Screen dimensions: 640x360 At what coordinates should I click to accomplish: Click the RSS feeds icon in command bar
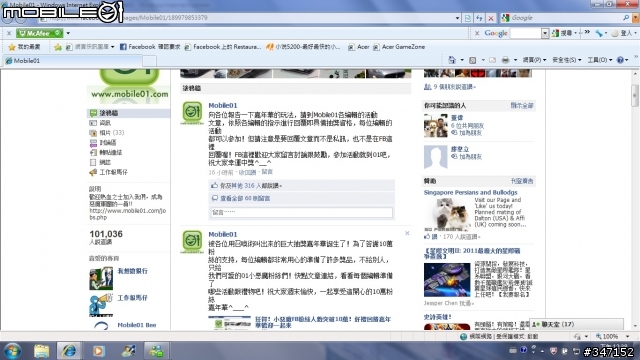(473, 60)
